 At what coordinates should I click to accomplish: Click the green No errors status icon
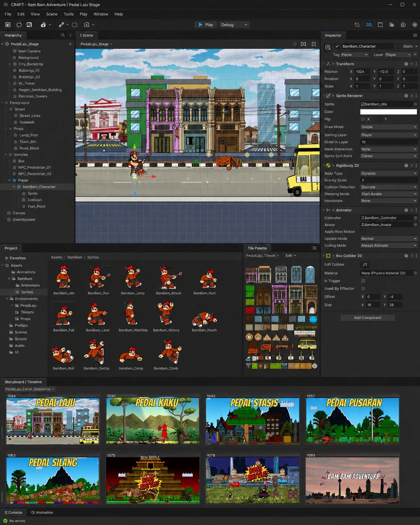coord(5,521)
